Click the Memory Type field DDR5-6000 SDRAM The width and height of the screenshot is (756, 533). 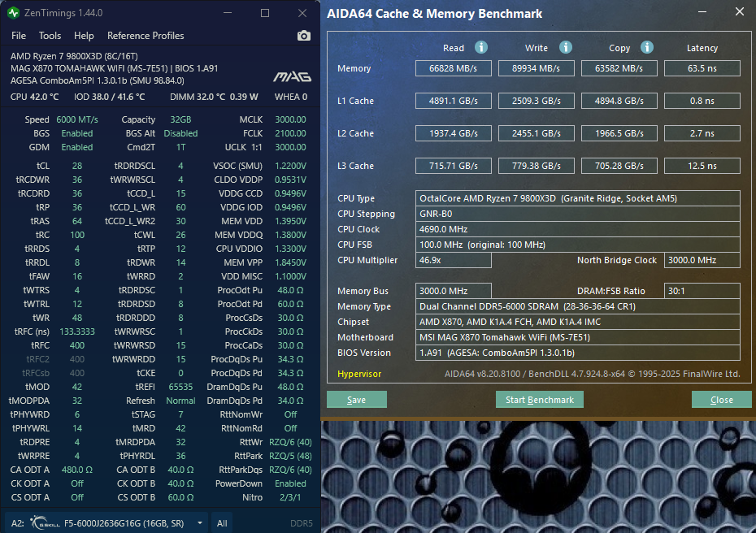click(578, 306)
